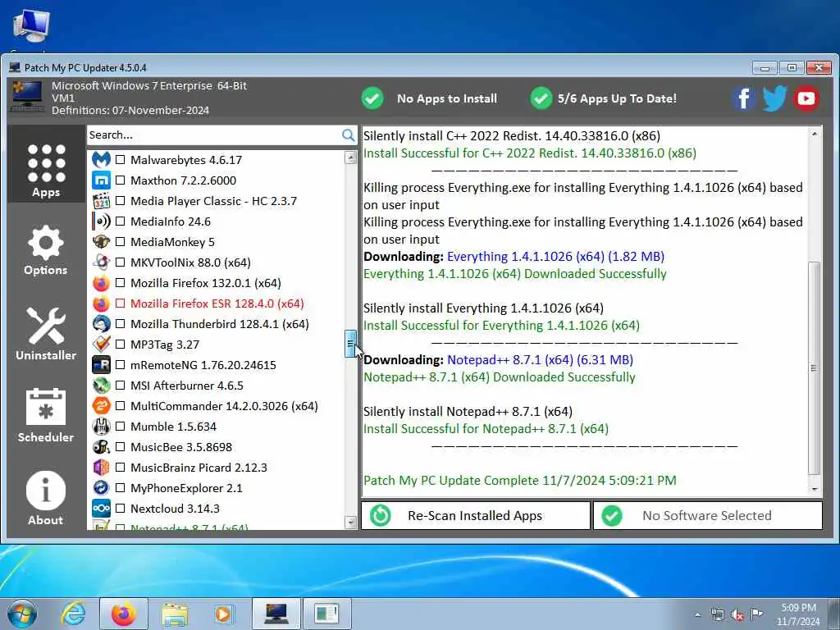Click the Action Center flag tray icon

[x=756, y=614]
